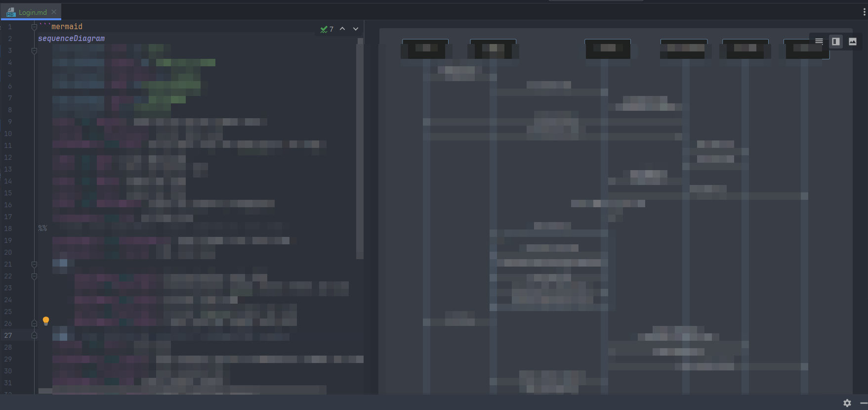Collapse the code block starting at line 21
Viewport: 868px width, 410px height.
(34, 265)
